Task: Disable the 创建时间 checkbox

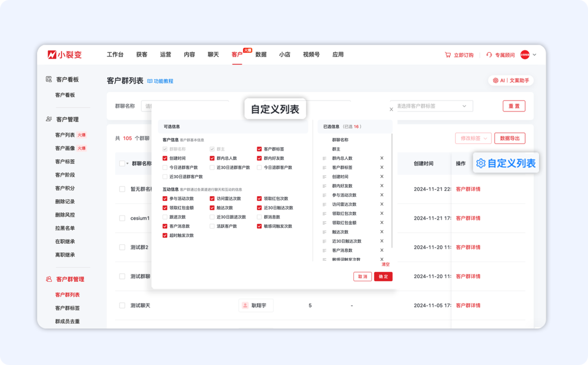Action: (x=164, y=158)
